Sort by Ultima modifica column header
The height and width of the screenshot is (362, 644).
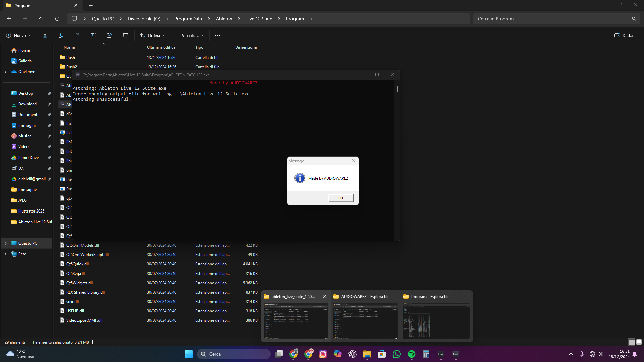pos(161,47)
